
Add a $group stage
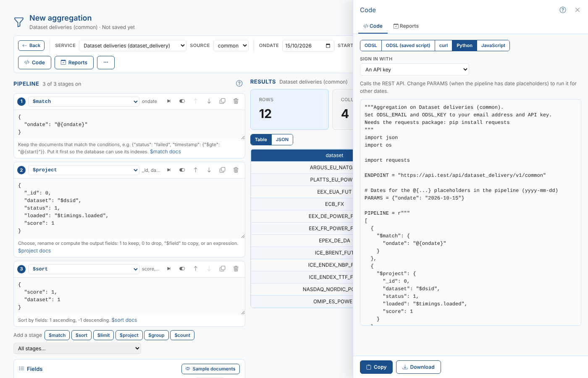tap(156, 335)
